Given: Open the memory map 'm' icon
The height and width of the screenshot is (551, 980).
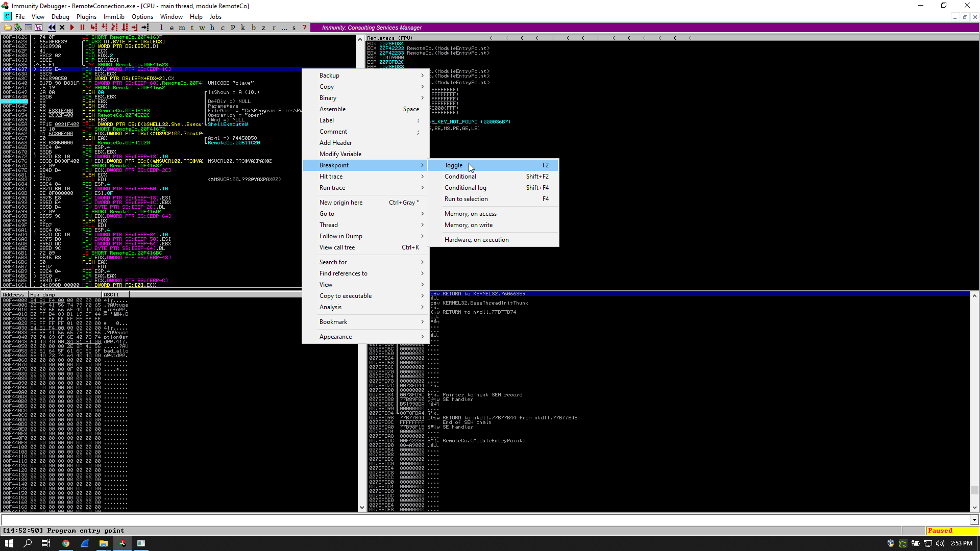Looking at the screenshot, I should (x=182, y=28).
